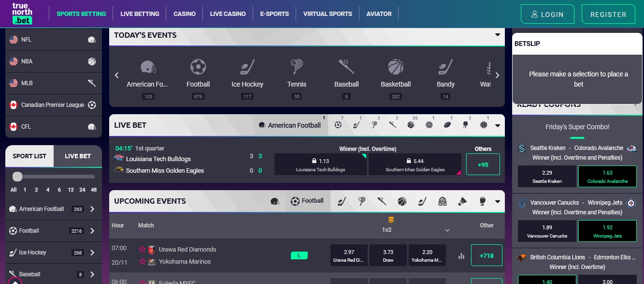Click the Login button
The width and height of the screenshot is (644, 284).
point(547,14)
